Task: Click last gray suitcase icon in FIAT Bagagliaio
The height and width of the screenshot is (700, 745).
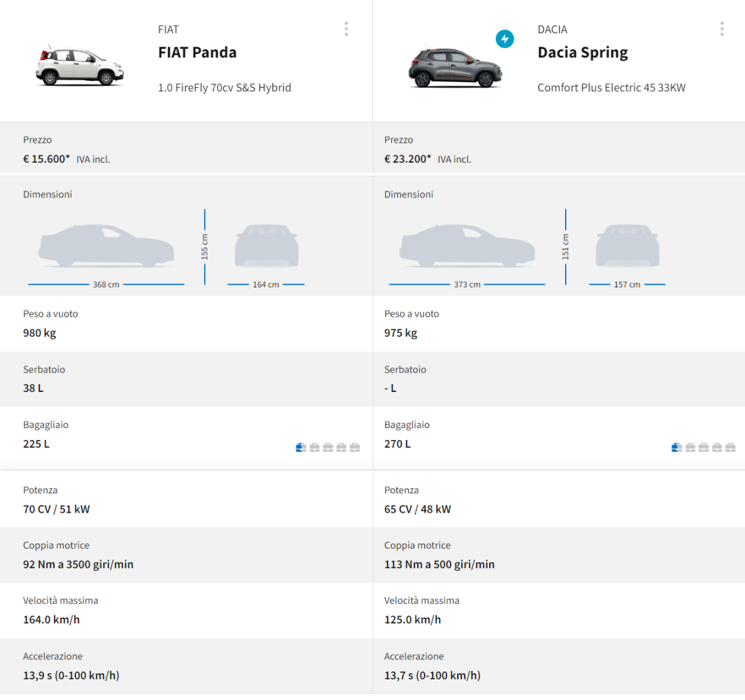Action: coord(355,447)
